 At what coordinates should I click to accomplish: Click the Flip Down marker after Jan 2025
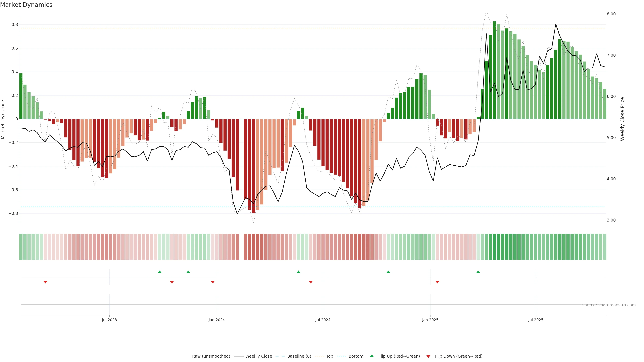(x=437, y=282)
